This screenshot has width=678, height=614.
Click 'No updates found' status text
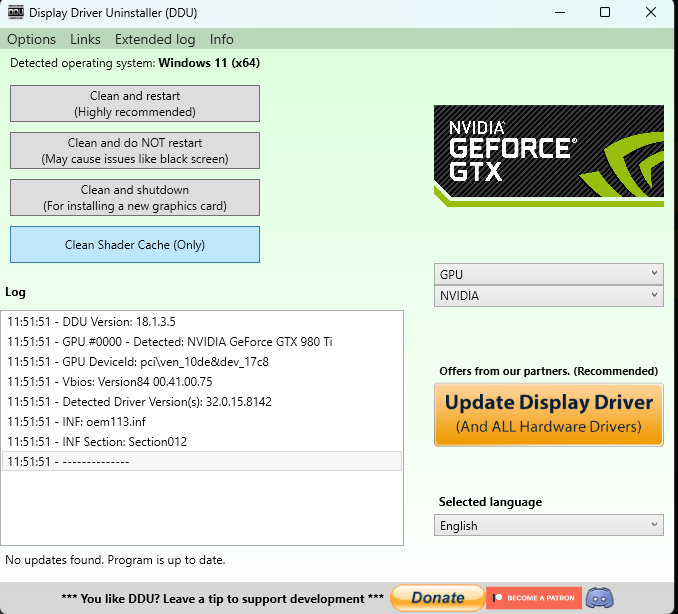coord(115,560)
